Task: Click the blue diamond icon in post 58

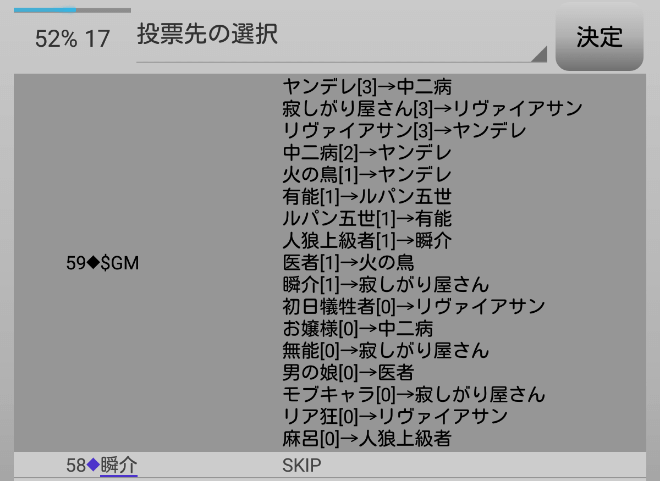Action: [x=93, y=465]
